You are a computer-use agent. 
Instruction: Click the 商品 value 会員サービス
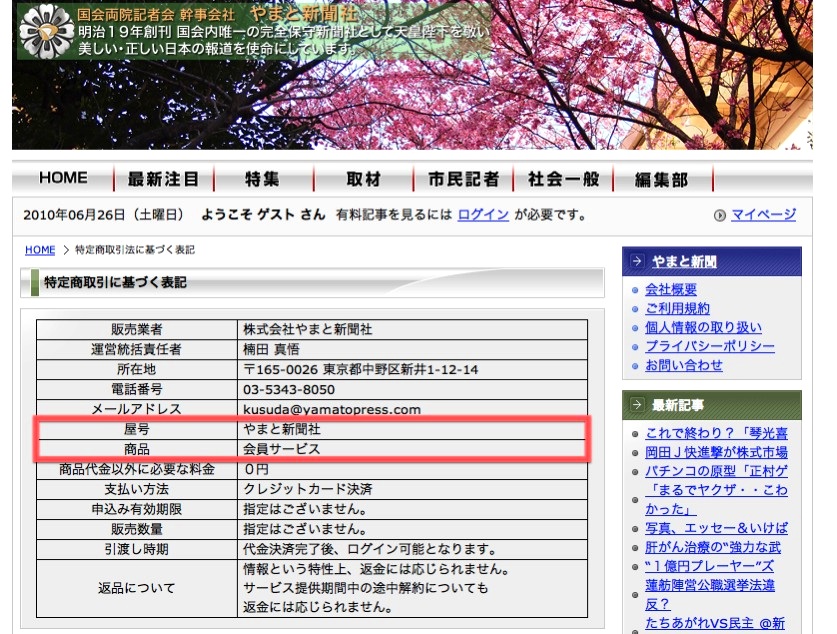(412, 449)
